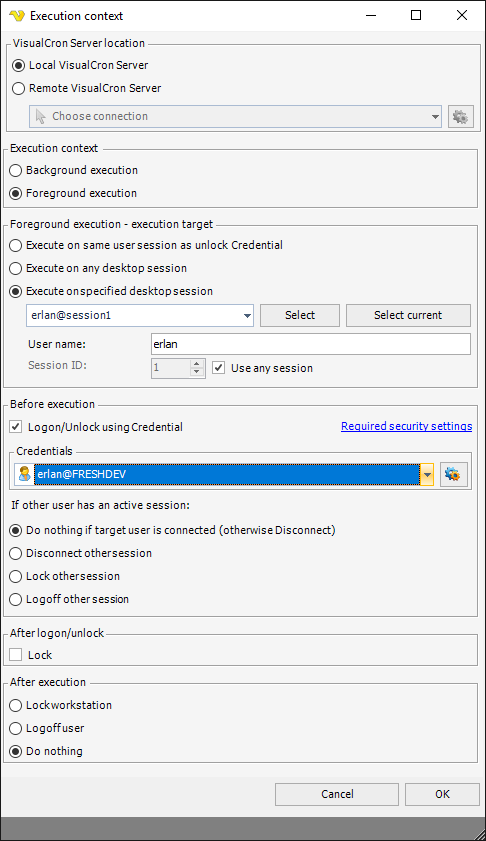Click the OK button
This screenshot has height=841, width=486.
(443, 794)
